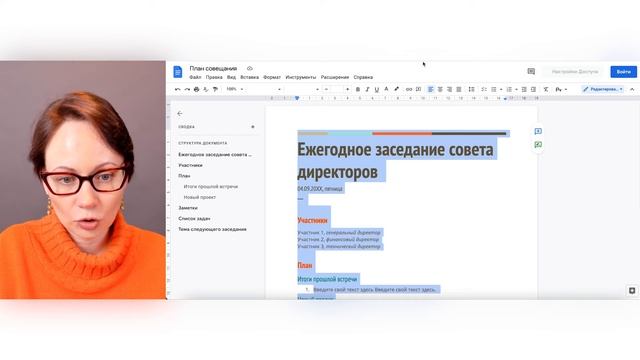The height and width of the screenshot is (360, 640).
Task: Justify the text
Action: 459,89
